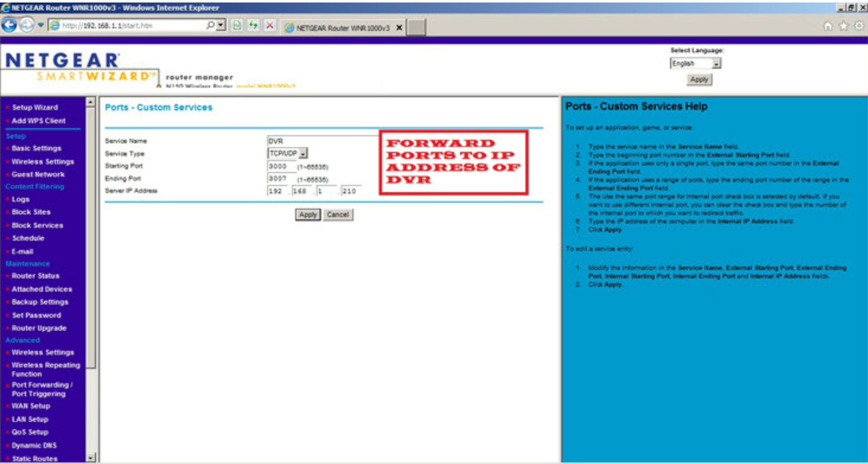Click the browser Forward arrow button
The width and height of the screenshot is (868, 464).
pyautogui.click(x=26, y=25)
